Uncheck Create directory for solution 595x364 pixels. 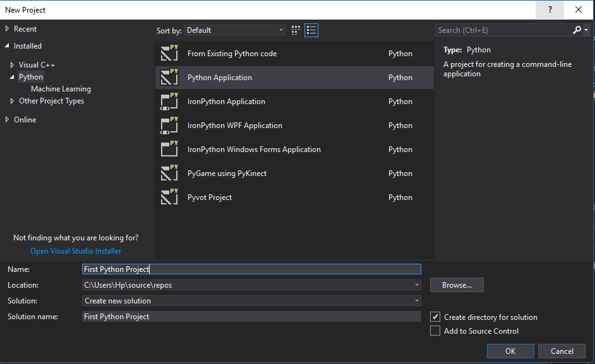click(x=435, y=317)
